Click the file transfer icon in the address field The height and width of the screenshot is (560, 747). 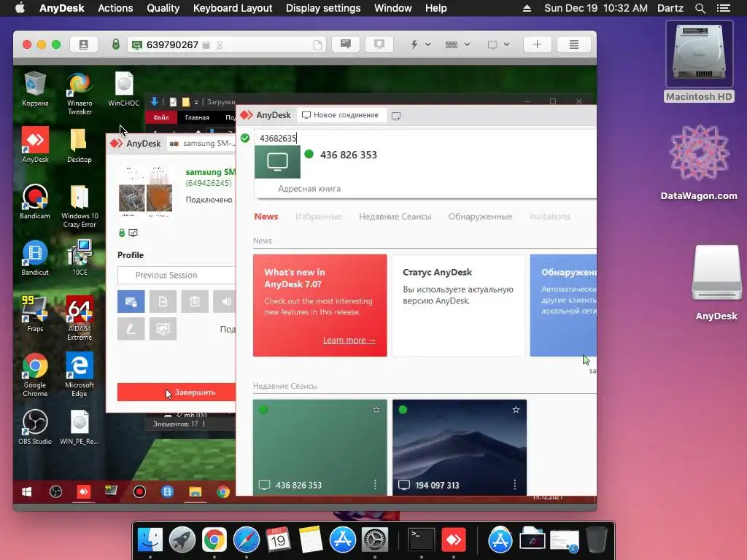tap(317, 44)
